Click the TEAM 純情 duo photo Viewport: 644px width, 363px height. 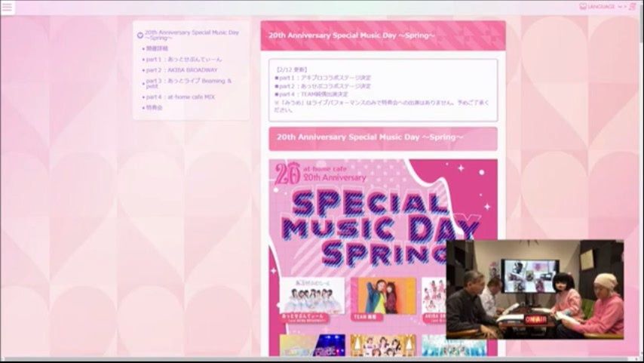click(x=383, y=296)
